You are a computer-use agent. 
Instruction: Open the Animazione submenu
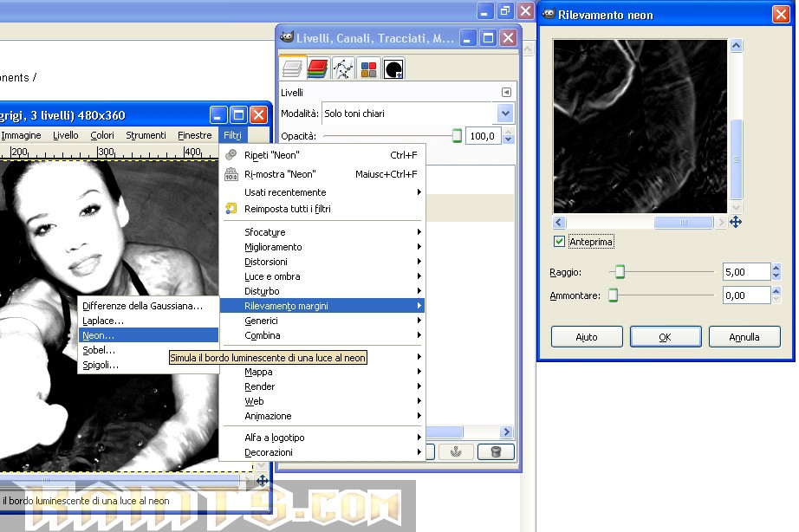click(322, 416)
